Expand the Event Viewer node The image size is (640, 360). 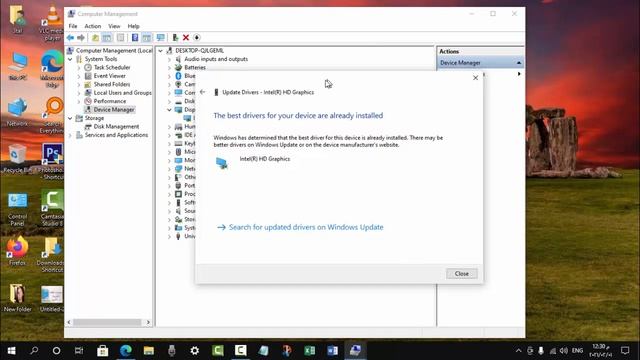(x=79, y=76)
